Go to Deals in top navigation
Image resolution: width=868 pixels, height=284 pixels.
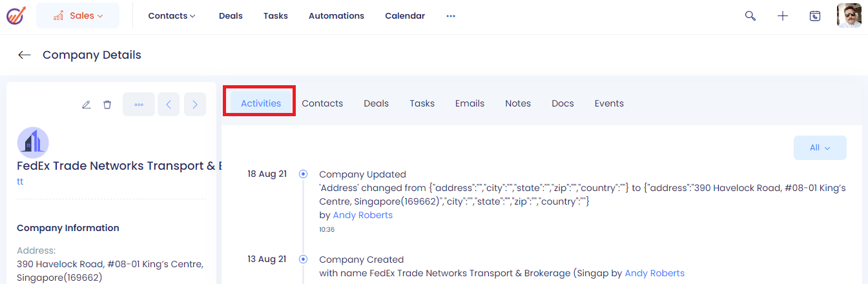pyautogui.click(x=231, y=15)
